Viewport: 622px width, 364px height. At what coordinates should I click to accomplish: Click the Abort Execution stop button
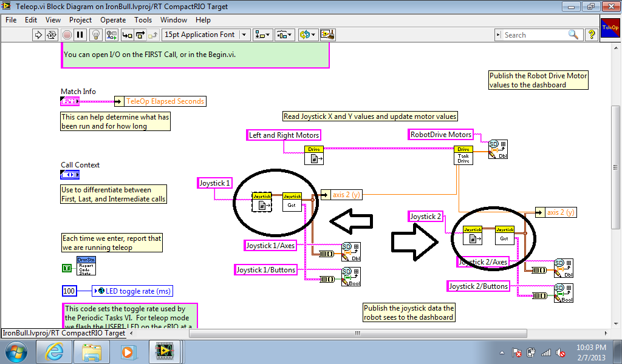point(67,35)
